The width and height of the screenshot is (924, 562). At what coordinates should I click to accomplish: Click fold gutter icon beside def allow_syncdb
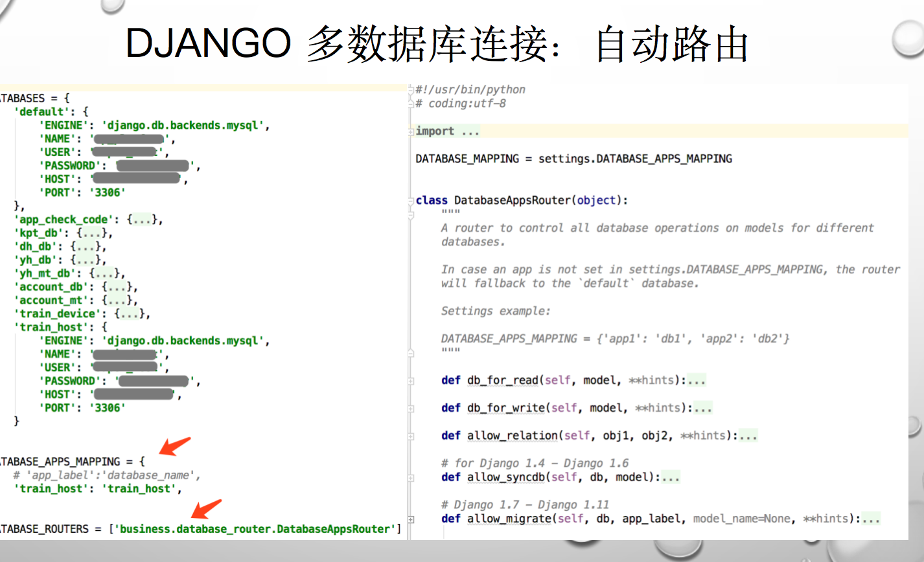click(x=411, y=478)
